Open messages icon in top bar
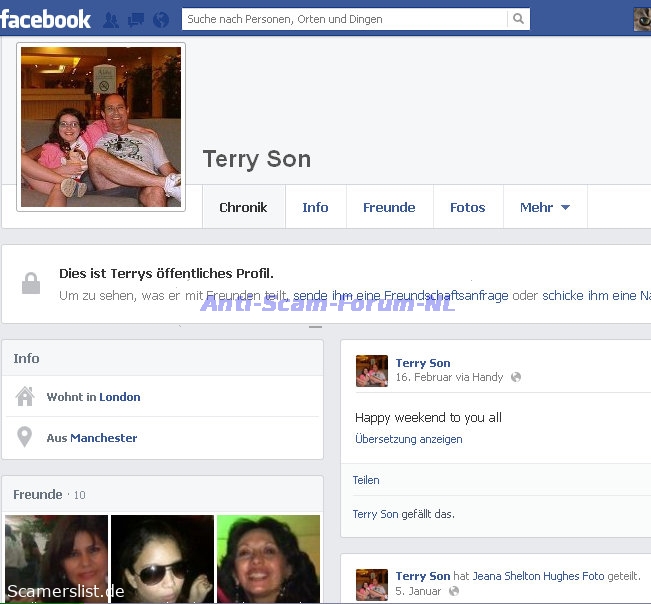Image resolution: width=651 pixels, height=604 pixels. 135,19
